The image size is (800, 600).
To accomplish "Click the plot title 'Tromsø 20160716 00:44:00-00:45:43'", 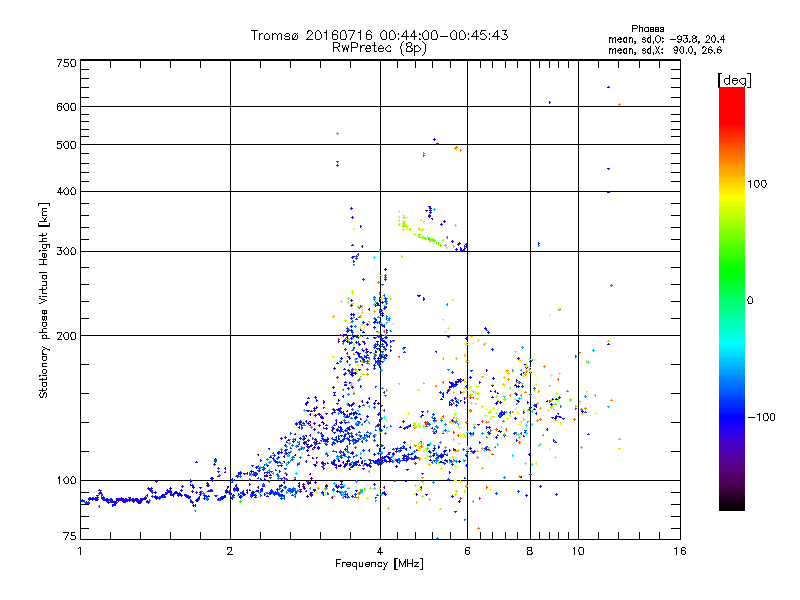I will (379, 35).
